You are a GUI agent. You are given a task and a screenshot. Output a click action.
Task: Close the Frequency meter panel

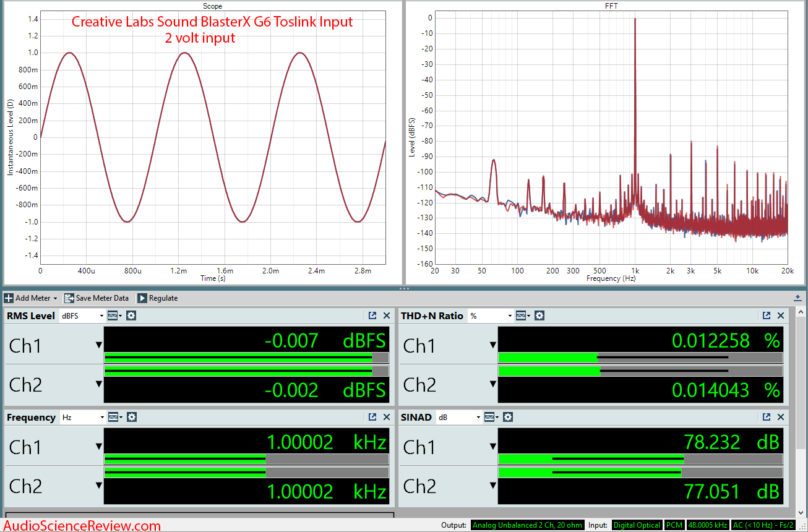(x=387, y=417)
